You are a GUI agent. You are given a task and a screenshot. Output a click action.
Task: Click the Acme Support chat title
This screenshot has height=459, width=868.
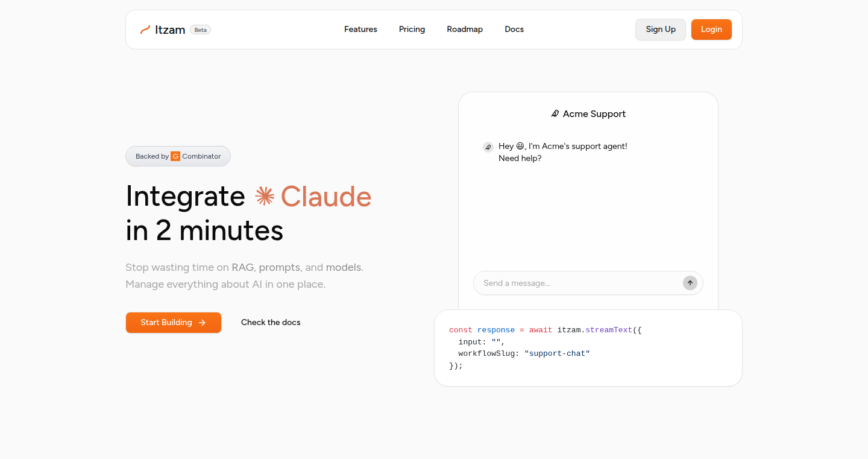594,114
